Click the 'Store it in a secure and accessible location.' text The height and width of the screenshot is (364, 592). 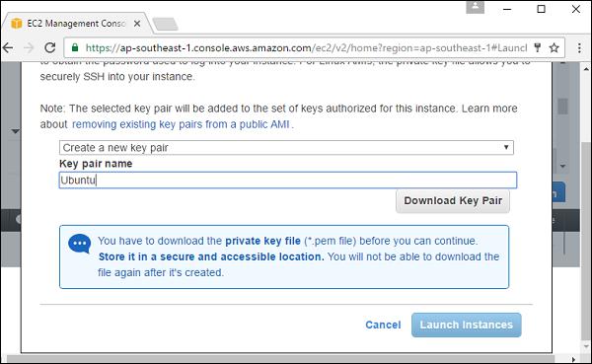pos(211,256)
